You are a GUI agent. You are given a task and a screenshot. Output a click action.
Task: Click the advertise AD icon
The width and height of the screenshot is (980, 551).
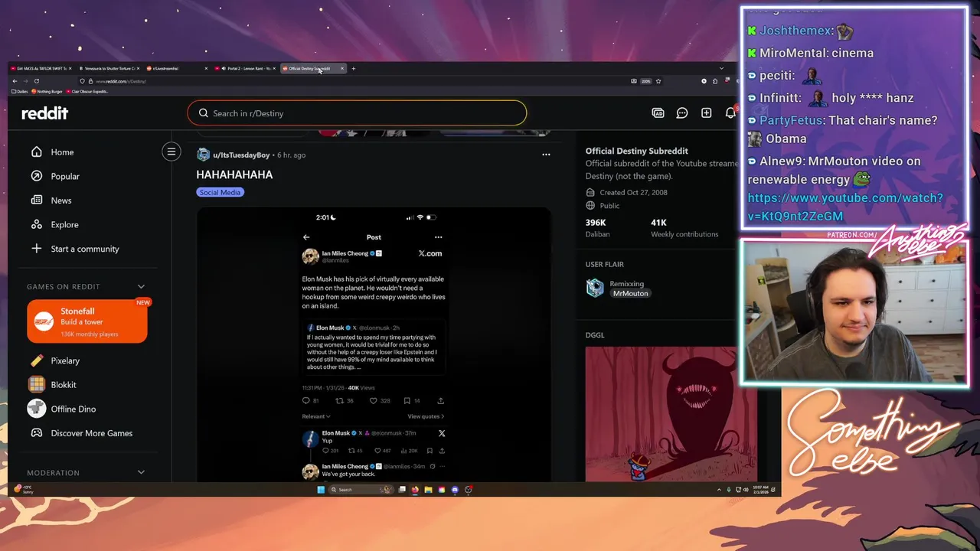click(658, 113)
